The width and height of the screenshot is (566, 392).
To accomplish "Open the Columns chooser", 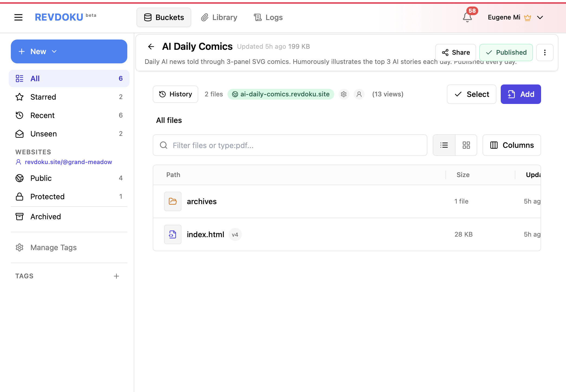I will 512,145.
